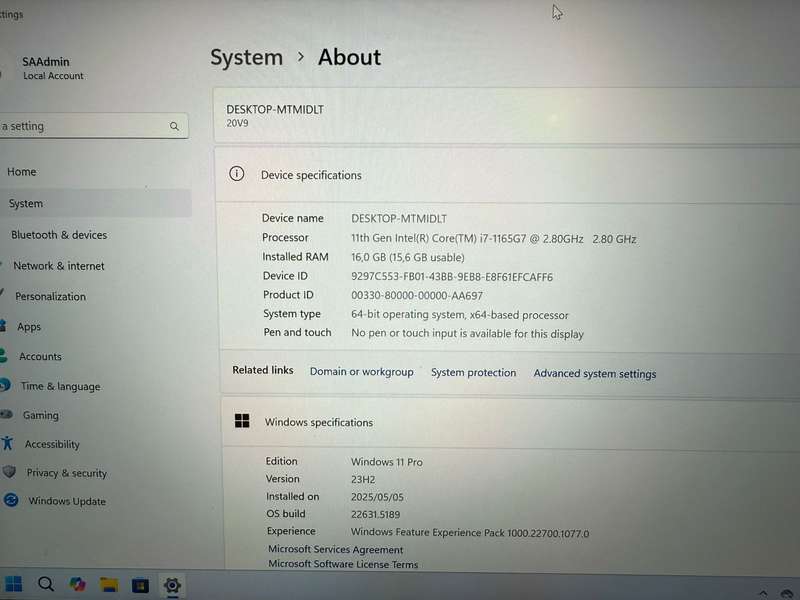Open Microsoft Software License Terms link
800x600 pixels.
coord(343,564)
